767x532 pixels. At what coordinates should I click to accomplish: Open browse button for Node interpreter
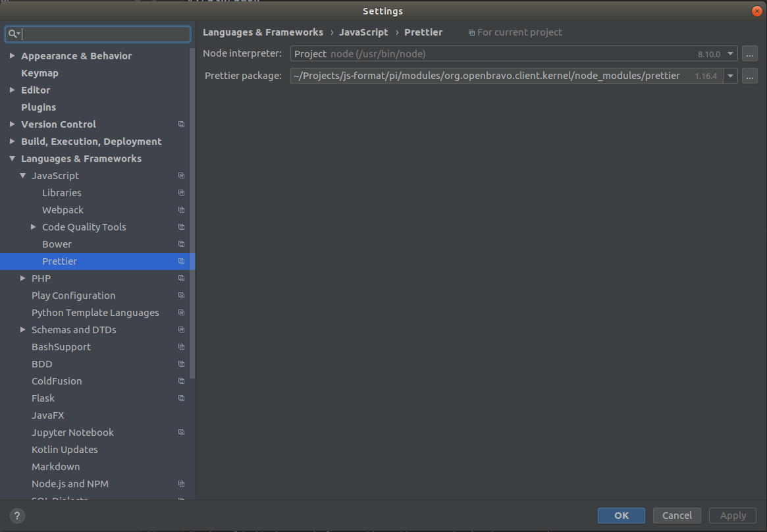(749, 54)
